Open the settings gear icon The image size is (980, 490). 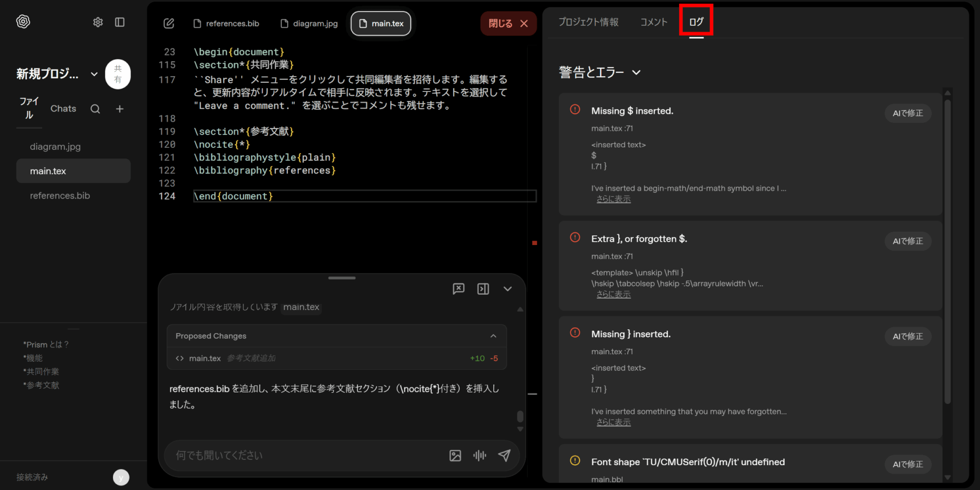click(98, 22)
